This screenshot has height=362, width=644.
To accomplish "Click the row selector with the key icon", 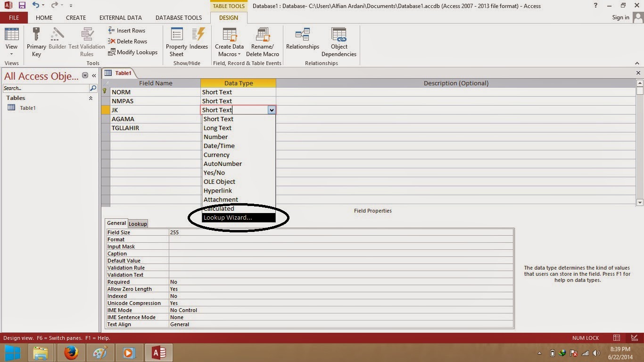I will click(106, 92).
